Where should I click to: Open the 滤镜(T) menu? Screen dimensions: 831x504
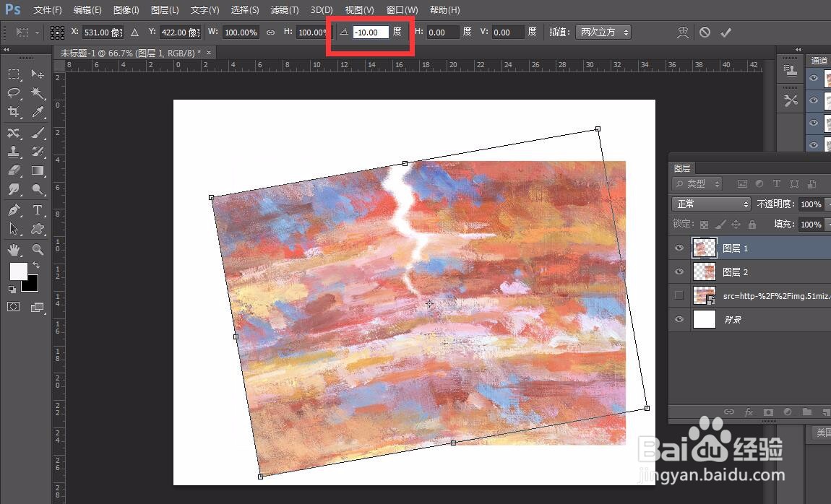coord(285,10)
